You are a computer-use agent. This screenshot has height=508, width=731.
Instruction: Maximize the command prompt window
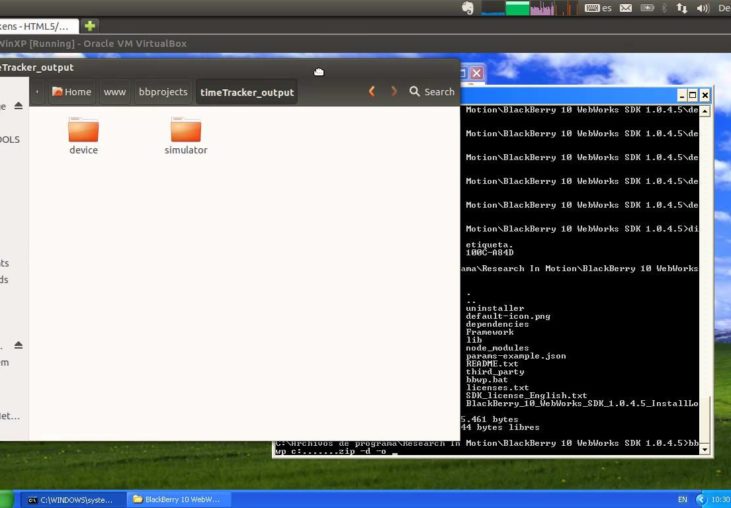point(691,95)
